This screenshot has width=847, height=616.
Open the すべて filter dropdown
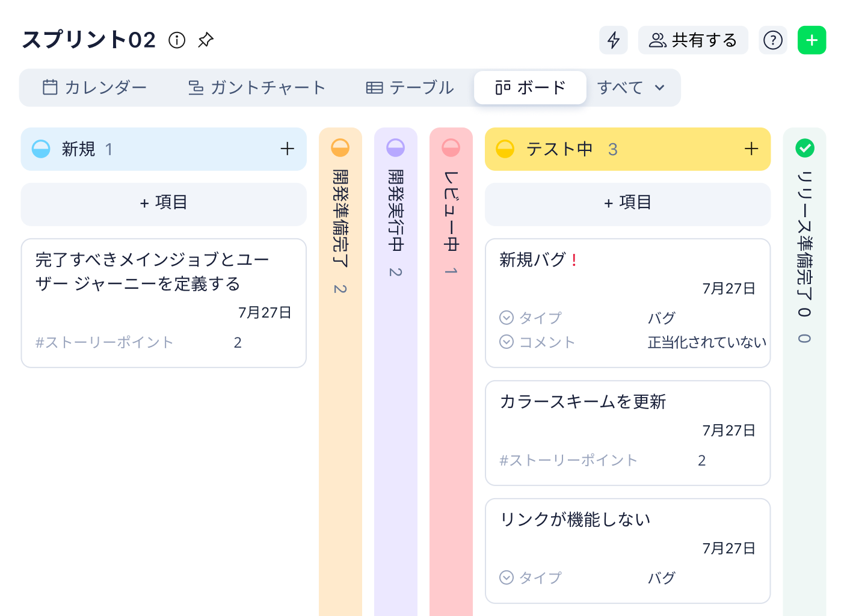point(631,88)
